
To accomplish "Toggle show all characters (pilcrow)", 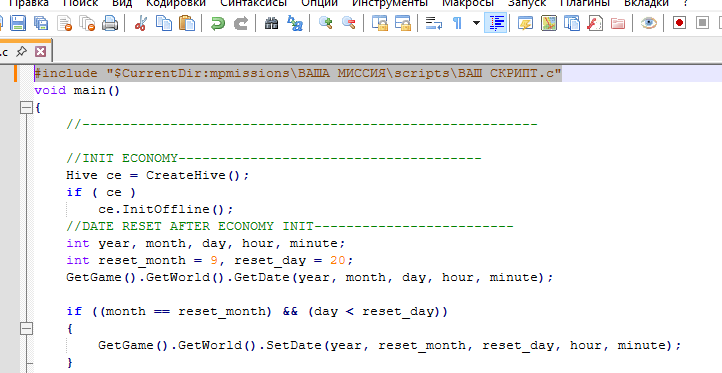I will pos(457,23).
